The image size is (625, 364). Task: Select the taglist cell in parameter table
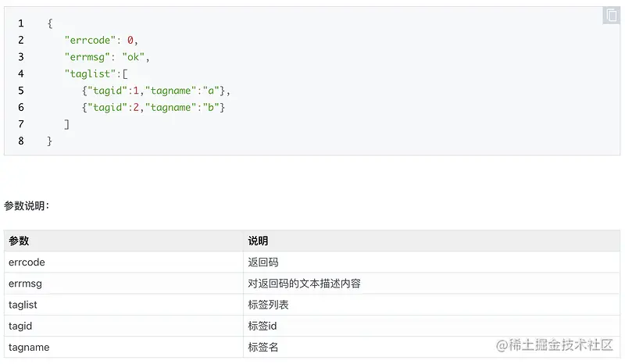coord(23,305)
